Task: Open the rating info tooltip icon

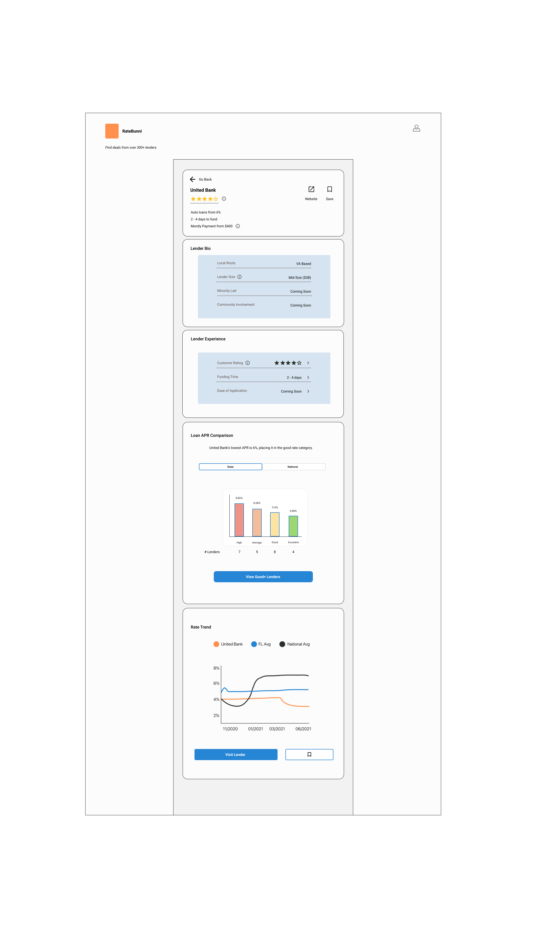Action: click(x=224, y=199)
